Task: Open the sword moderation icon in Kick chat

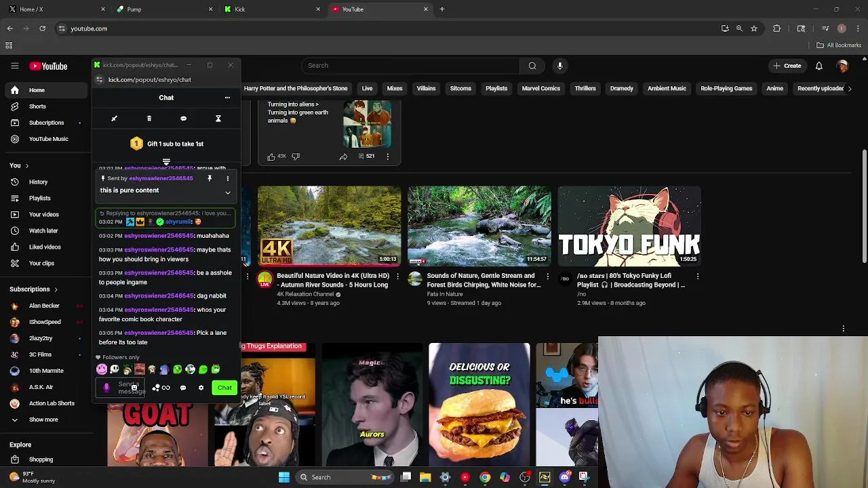Action: point(114,119)
